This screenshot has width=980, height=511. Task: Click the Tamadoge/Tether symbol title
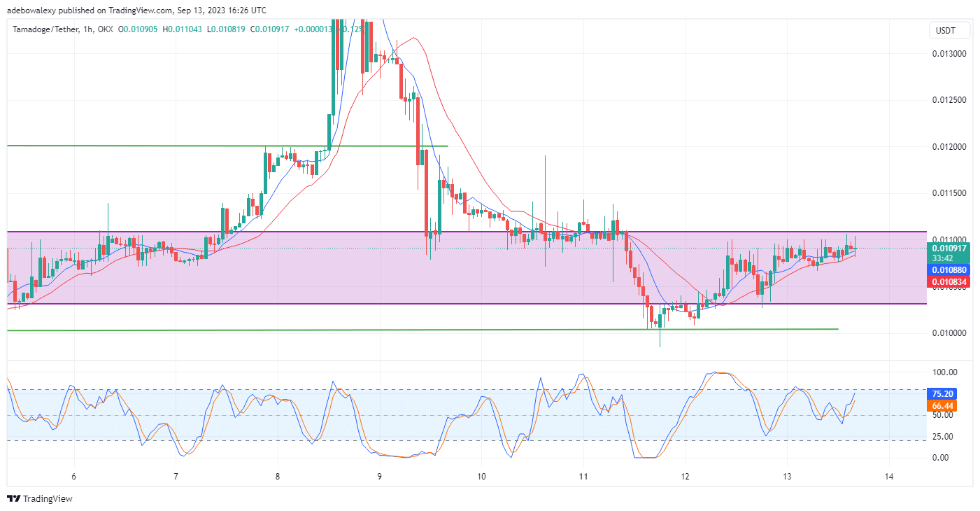point(48,29)
